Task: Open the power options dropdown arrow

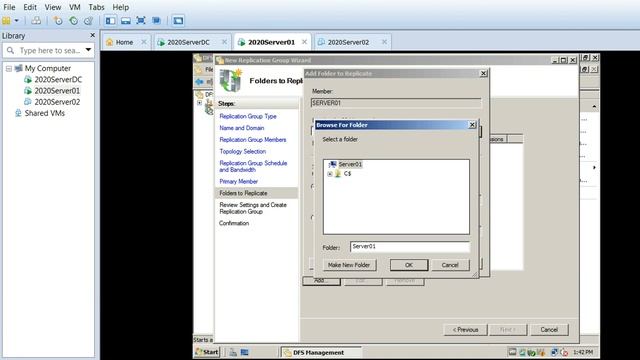Action: point(16,20)
